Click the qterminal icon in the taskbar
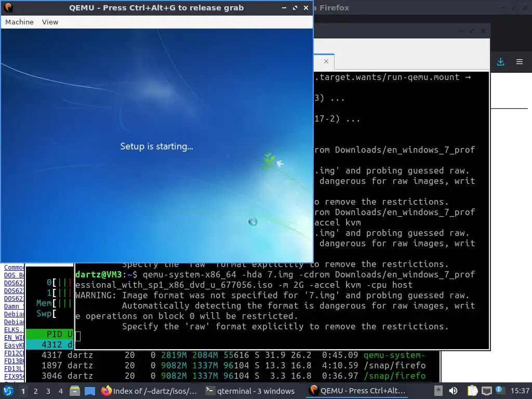Viewport: 532px width, 399px height. (x=210, y=391)
